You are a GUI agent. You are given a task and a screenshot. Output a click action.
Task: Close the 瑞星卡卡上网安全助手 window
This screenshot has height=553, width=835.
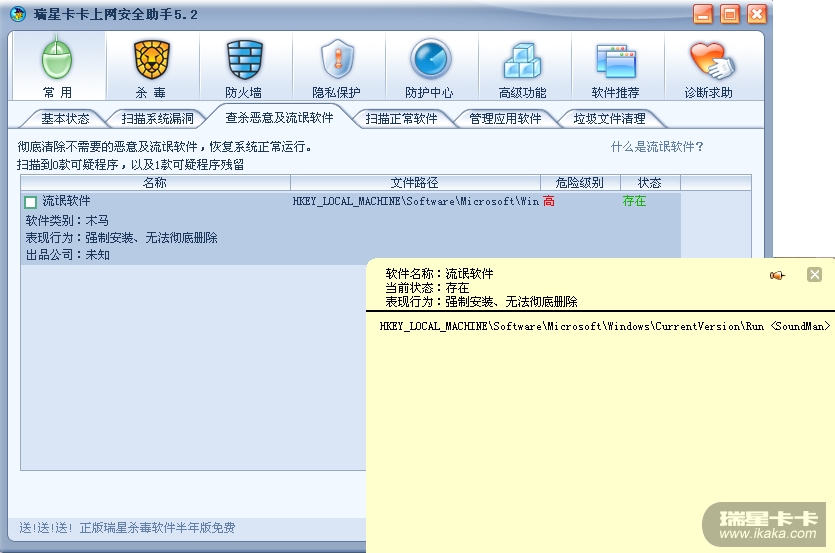(757, 14)
